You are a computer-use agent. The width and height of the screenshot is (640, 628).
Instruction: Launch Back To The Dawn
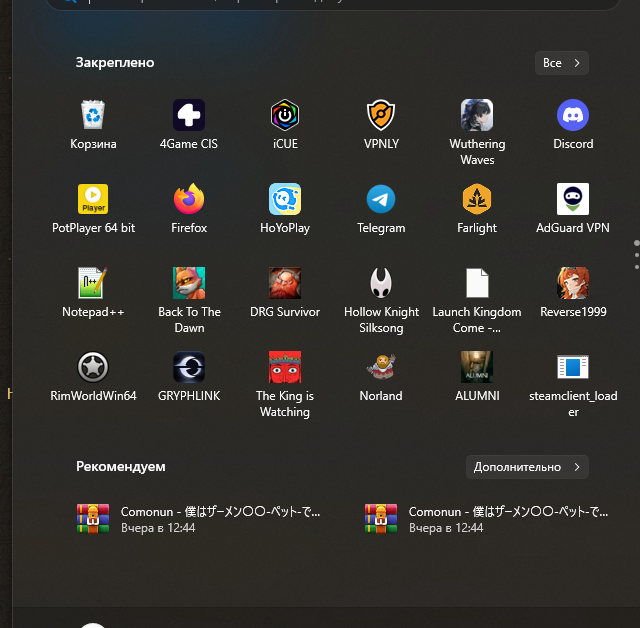pyautogui.click(x=189, y=283)
